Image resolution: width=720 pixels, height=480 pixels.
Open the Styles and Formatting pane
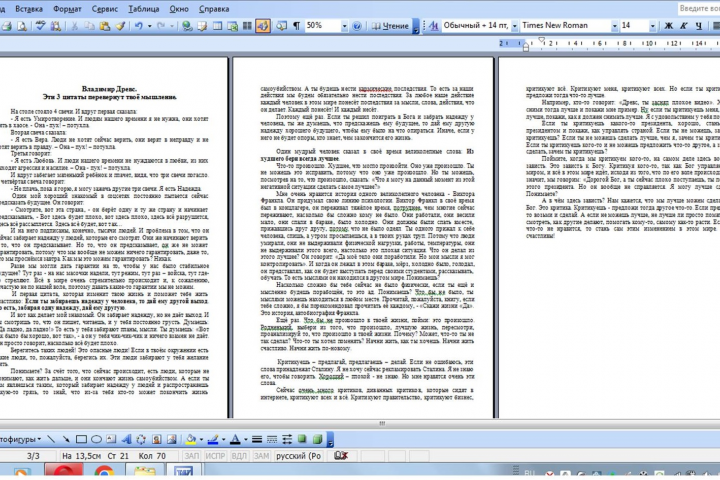coord(433,26)
